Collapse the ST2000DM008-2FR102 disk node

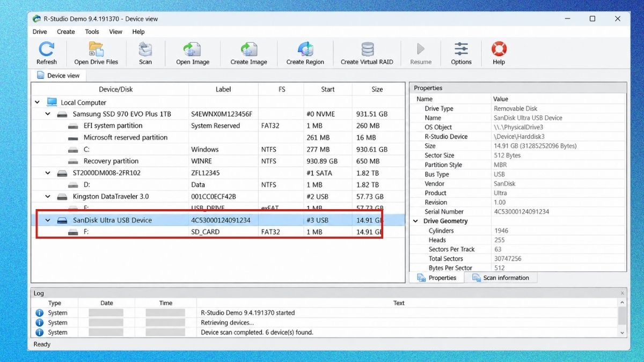tap(48, 173)
